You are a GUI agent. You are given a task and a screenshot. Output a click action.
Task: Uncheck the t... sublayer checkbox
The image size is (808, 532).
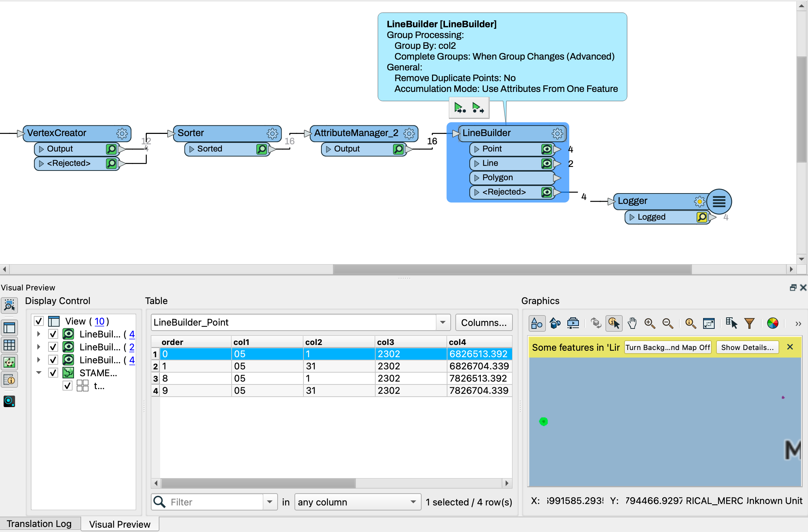pos(68,386)
